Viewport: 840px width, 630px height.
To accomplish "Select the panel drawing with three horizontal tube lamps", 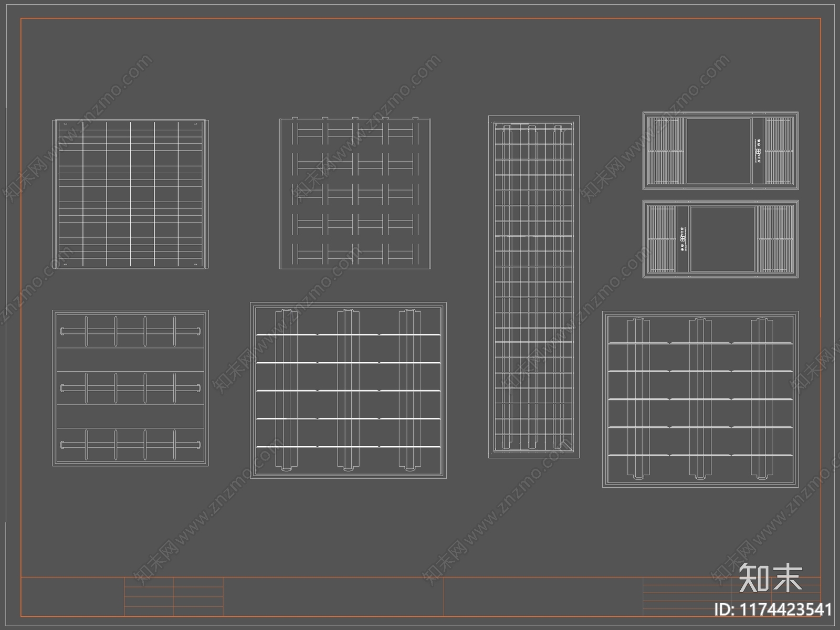I will tap(130, 388).
